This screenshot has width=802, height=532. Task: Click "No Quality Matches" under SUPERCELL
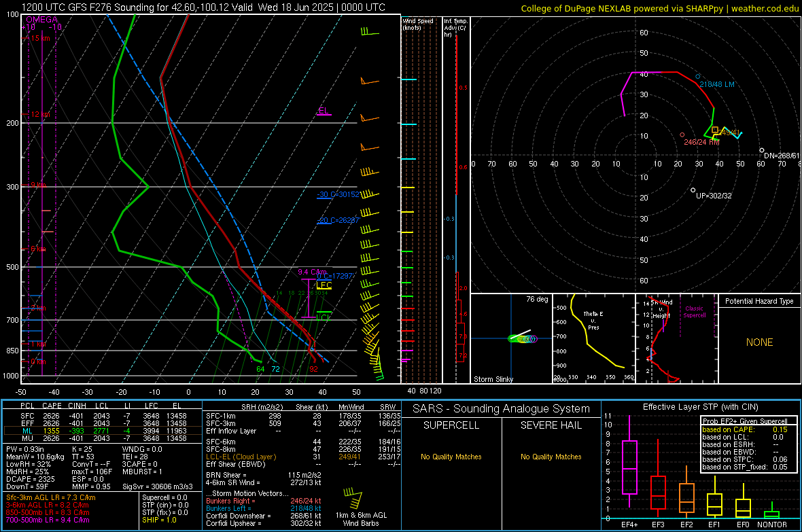tap(451, 457)
